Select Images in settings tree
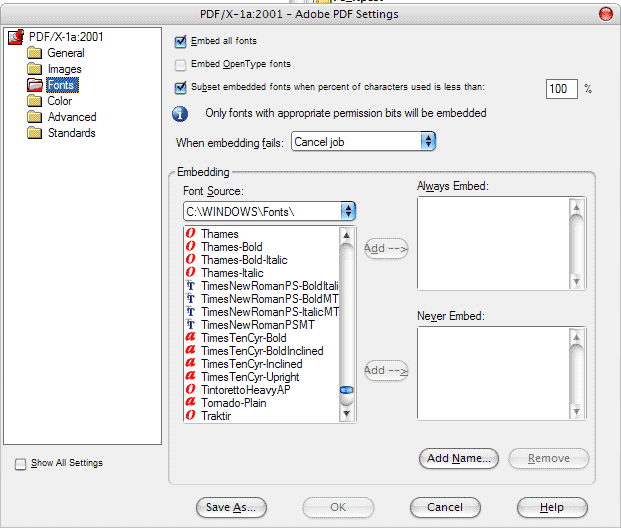Image resolution: width=621 pixels, height=528 pixels. coord(65,69)
